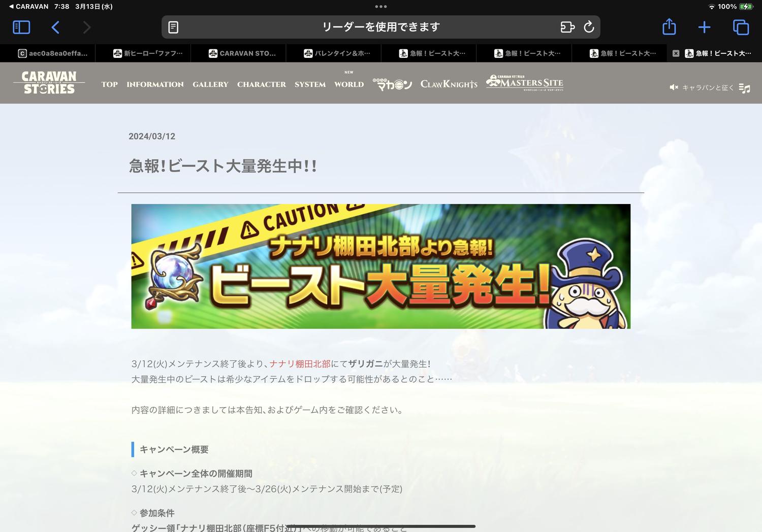This screenshot has width=762, height=532.
Task: Go back to the previous page
Action: click(56, 27)
